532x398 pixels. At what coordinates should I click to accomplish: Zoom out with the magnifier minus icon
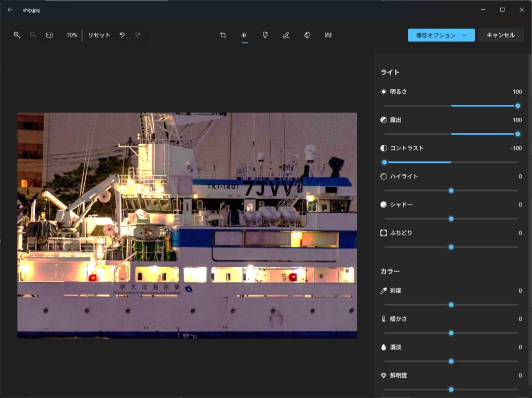point(33,35)
